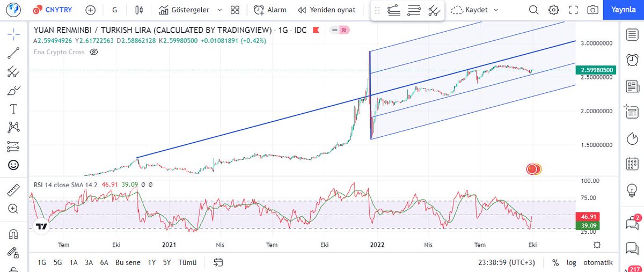
Task: Open the data window panel
Action: click(632, 112)
